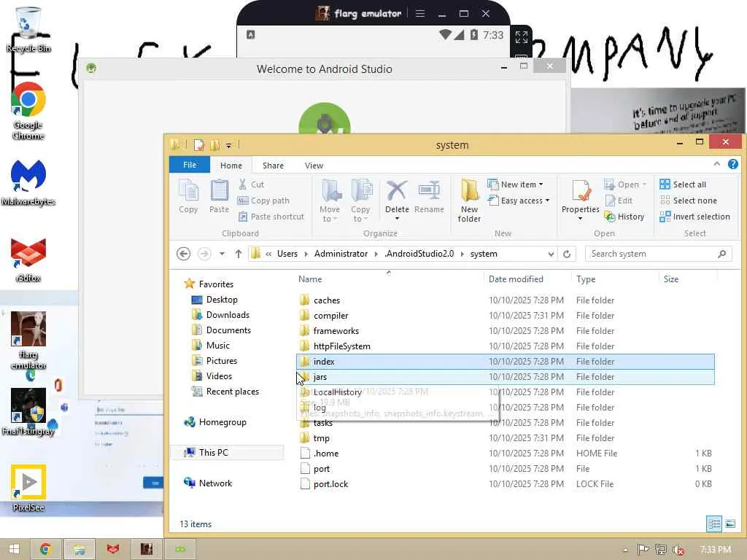Refresh the system folder view
The height and width of the screenshot is (560, 747).
tap(567, 254)
